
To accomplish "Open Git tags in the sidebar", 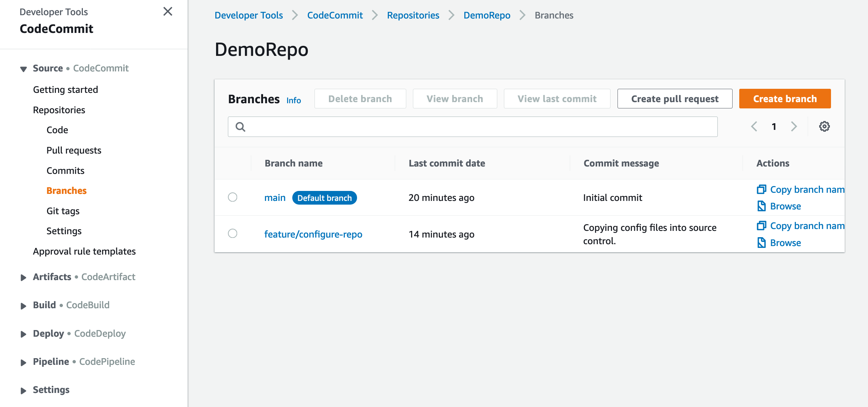I will [63, 211].
